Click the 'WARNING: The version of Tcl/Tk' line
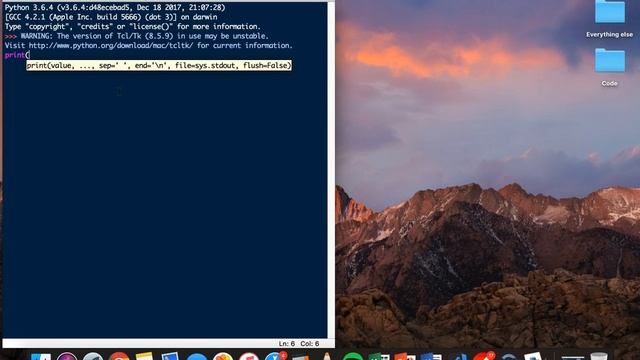Screen dimensions: 640x360 coord(144,36)
